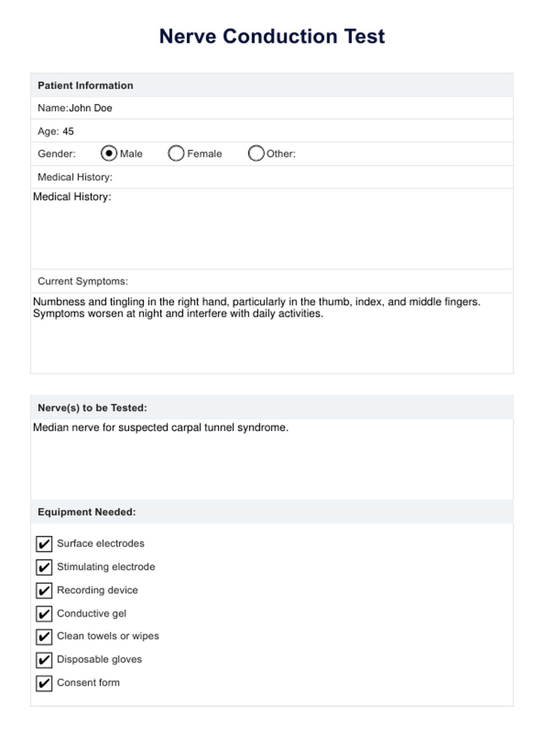Click the Nerve(s) to be Tested header
Screen dimensions: 545x756
pyautogui.click(x=92, y=408)
